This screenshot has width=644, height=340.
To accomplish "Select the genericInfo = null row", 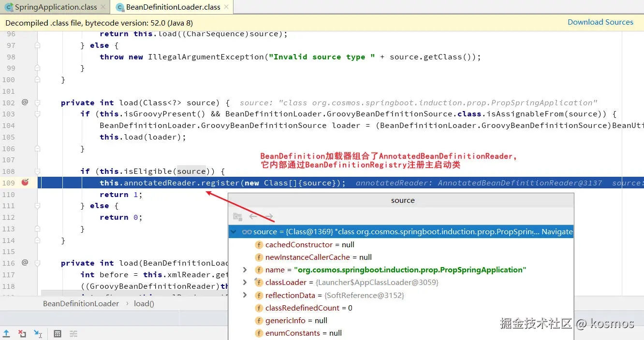I will (x=401, y=320).
